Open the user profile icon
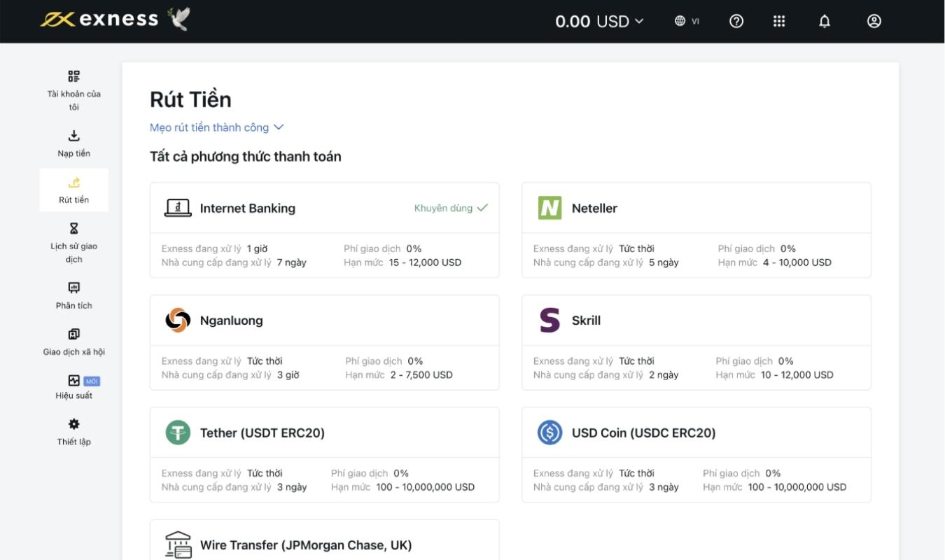The width and height of the screenshot is (945, 560). pos(874,21)
